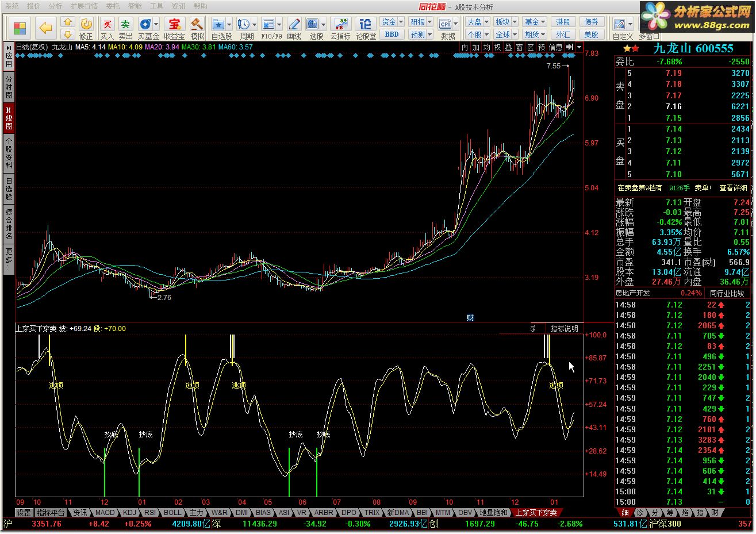The width and height of the screenshot is (756, 534).
Task: Click the 修正 refresh icon
Action: [x=86, y=24]
